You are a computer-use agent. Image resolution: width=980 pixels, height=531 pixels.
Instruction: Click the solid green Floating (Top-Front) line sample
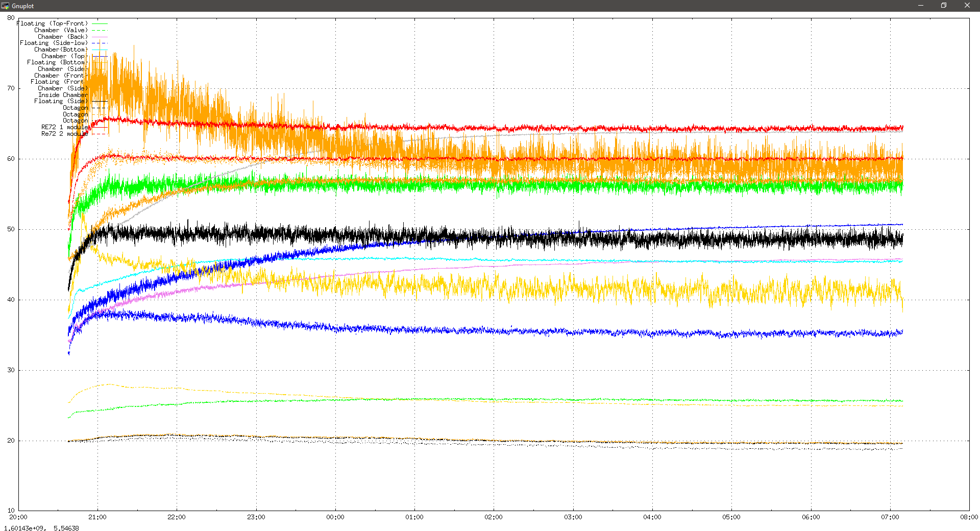[x=100, y=23]
